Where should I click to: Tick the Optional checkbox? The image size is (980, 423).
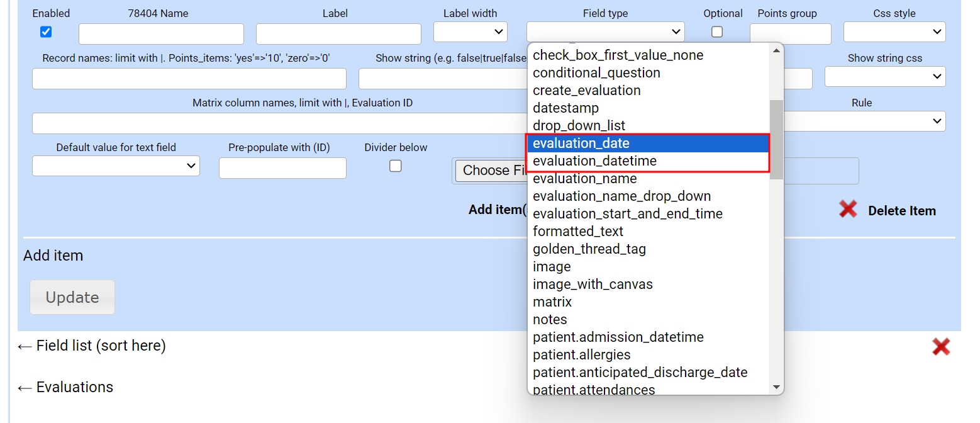click(x=717, y=32)
